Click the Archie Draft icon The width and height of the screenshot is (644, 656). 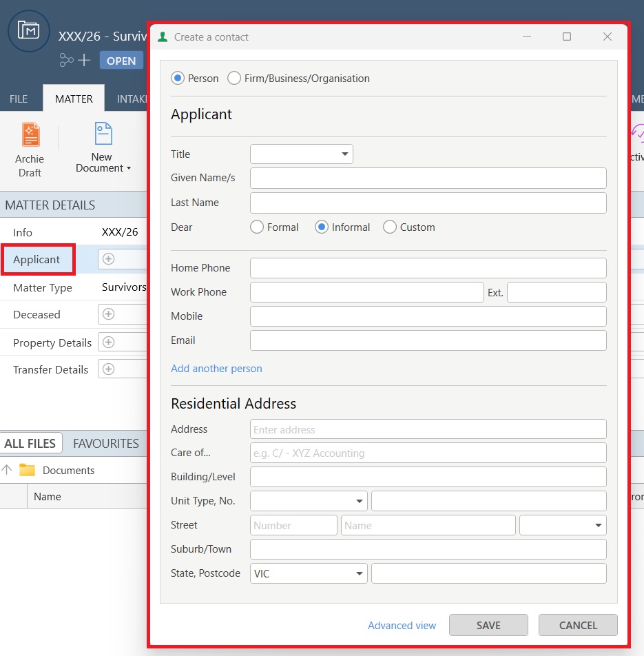point(30,135)
